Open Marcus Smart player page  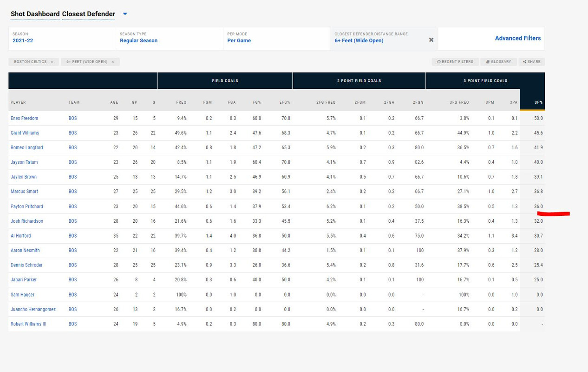[x=24, y=192]
